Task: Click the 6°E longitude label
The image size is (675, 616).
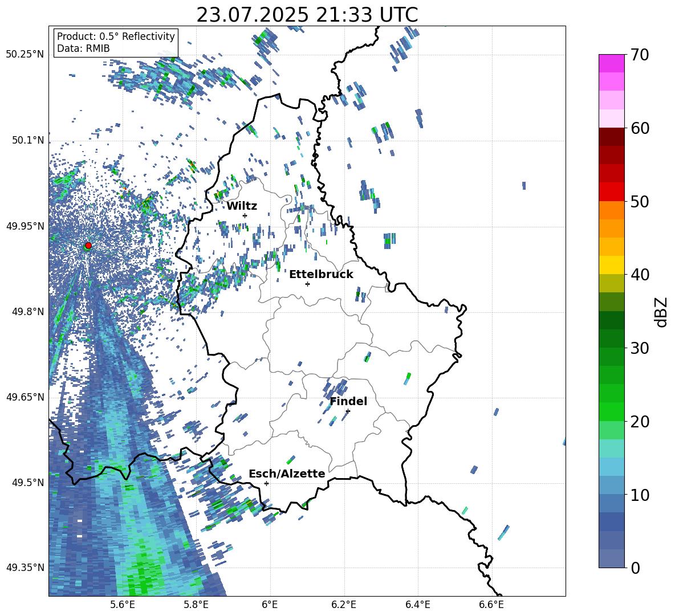Action: click(x=270, y=605)
